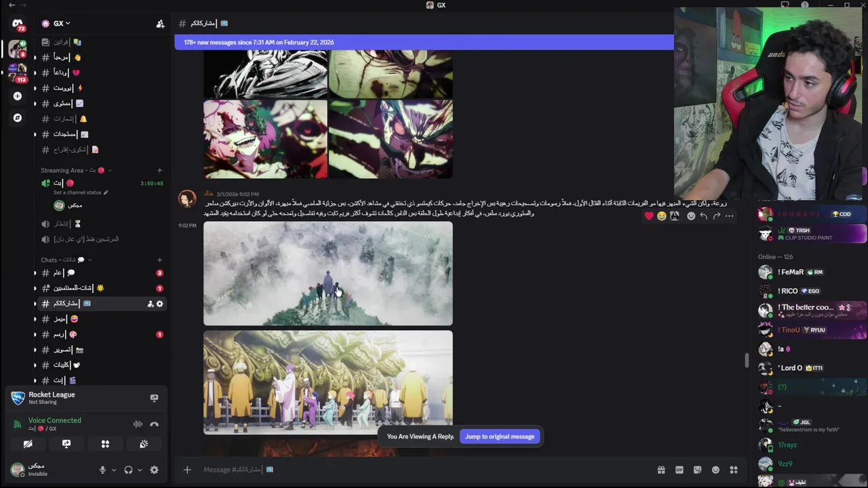Create invite icon on مشاركاتكم channel row
This screenshot has height=488, width=868.
150,304
